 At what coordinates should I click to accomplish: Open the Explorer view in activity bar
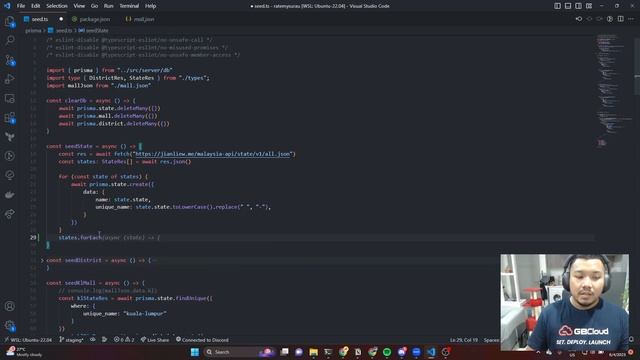tap(10, 22)
